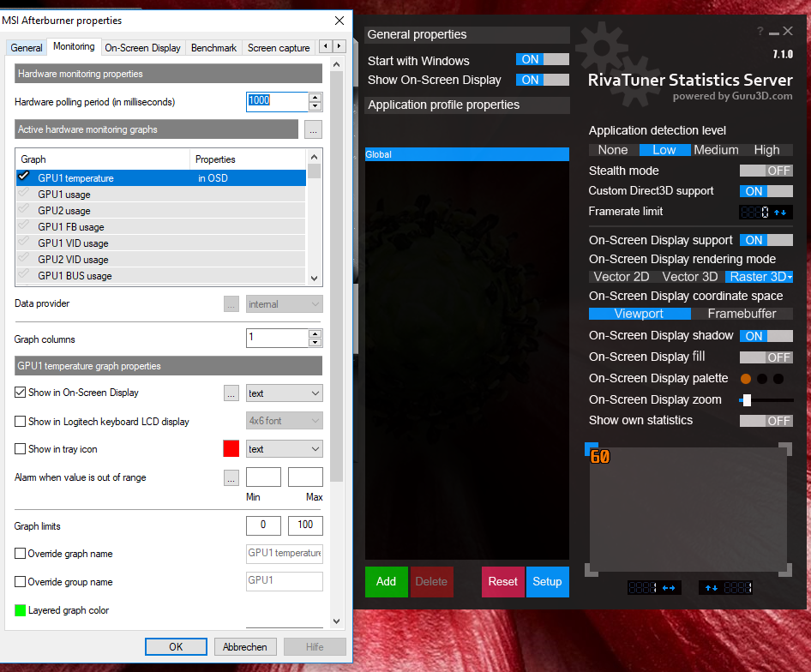Check Override graph name box
Image resolution: width=811 pixels, height=672 pixels.
pos(21,553)
